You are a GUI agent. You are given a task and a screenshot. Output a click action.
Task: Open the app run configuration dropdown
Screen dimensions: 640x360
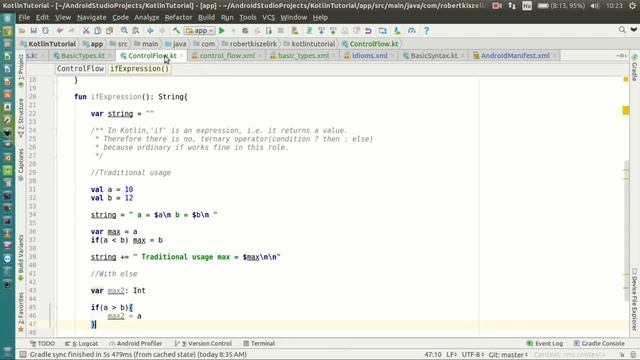[200, 31]
